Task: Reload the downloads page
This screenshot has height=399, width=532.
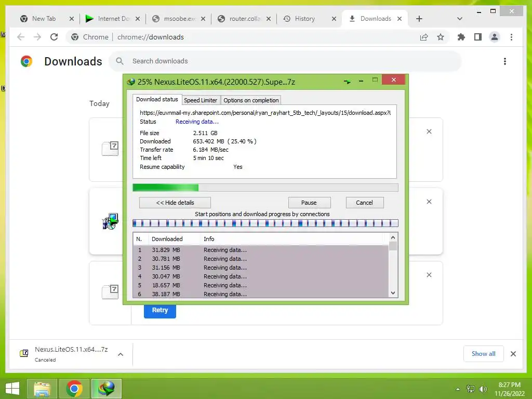Action: click(x=54, y=37)
